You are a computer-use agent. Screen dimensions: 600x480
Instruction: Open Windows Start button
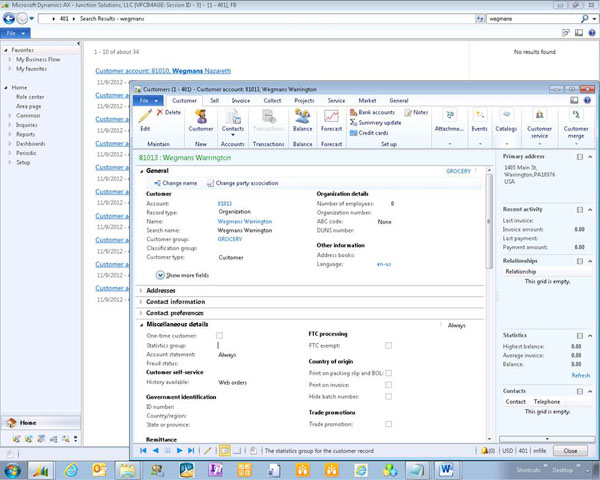click(12, 470)
